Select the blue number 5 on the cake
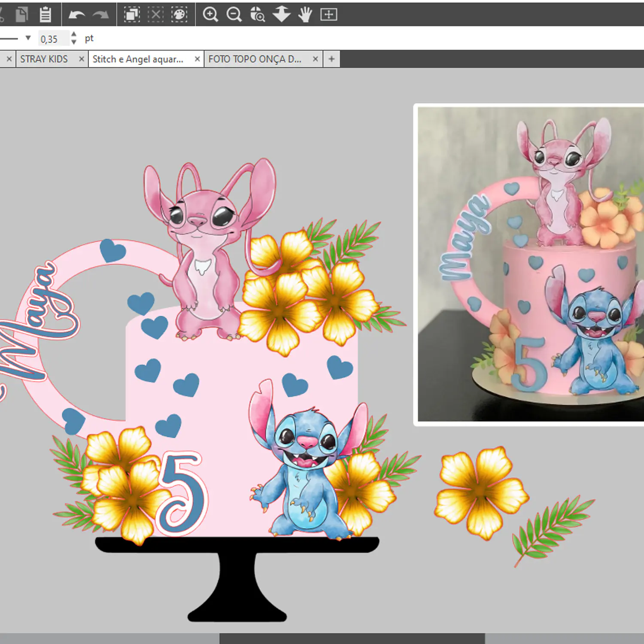The width and height of the screenshot is (644, 644). pos(182,494)
